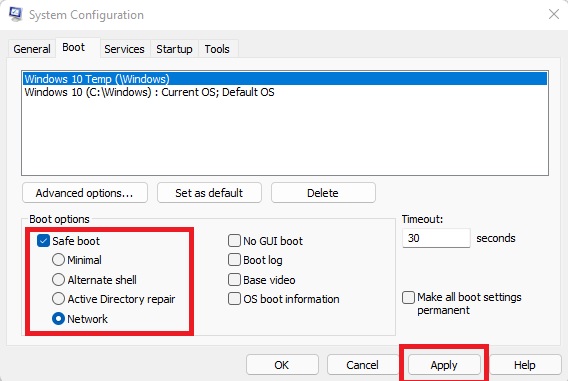Click the Cancel button
Screen dimensions: 568x381
[x=363, y=365]
